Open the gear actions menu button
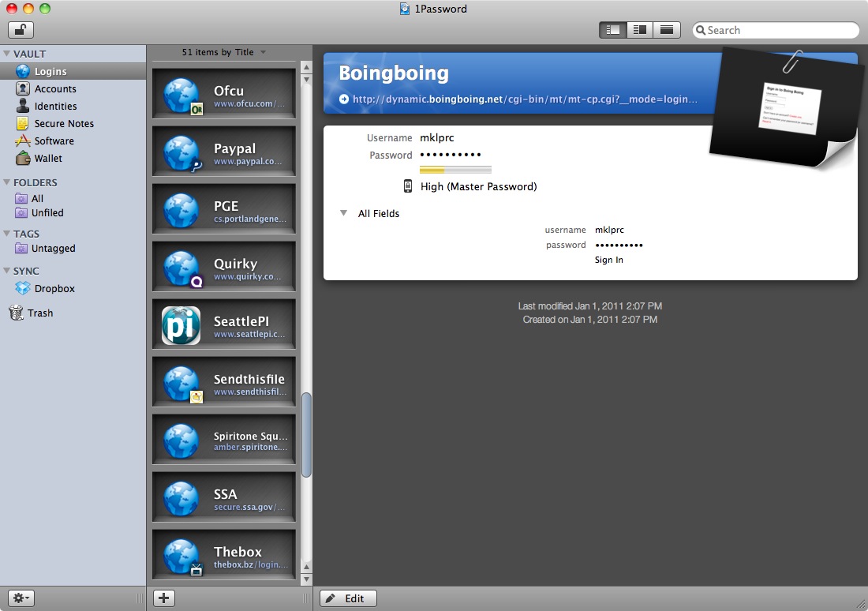The image size is (868, 611). tap(21, 598)
